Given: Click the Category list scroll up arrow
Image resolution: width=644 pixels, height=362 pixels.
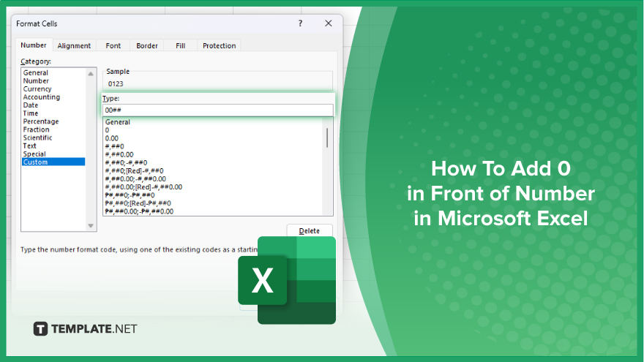Looking at the screenshot, I should click(91, 73).
